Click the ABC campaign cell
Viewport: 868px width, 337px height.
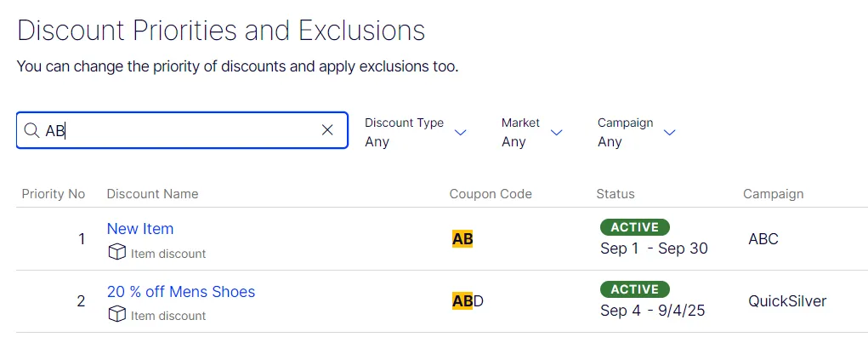tap(763, 239)
